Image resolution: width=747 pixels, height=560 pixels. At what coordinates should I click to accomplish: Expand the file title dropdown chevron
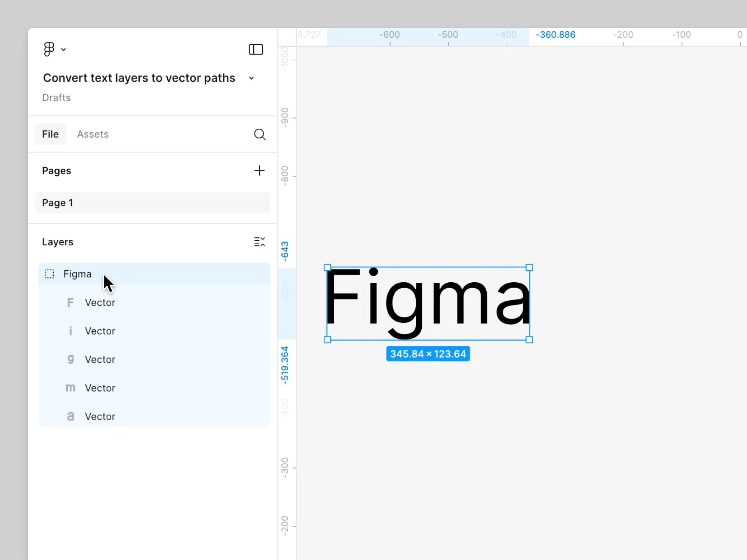point(252,78)
